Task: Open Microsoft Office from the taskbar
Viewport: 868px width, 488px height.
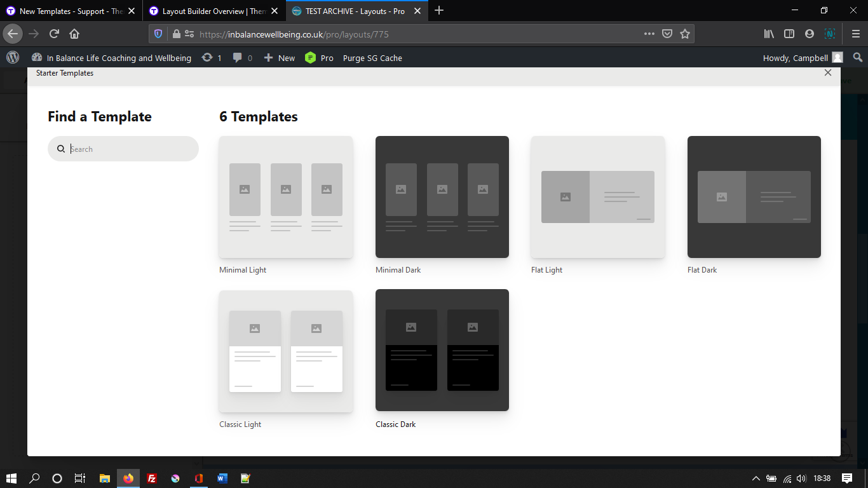Action: [199, 478]
